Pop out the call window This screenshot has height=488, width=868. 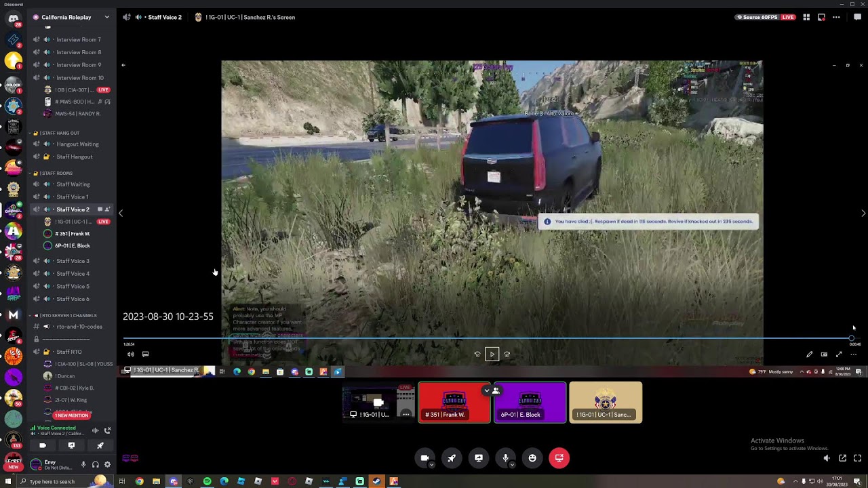842,458
